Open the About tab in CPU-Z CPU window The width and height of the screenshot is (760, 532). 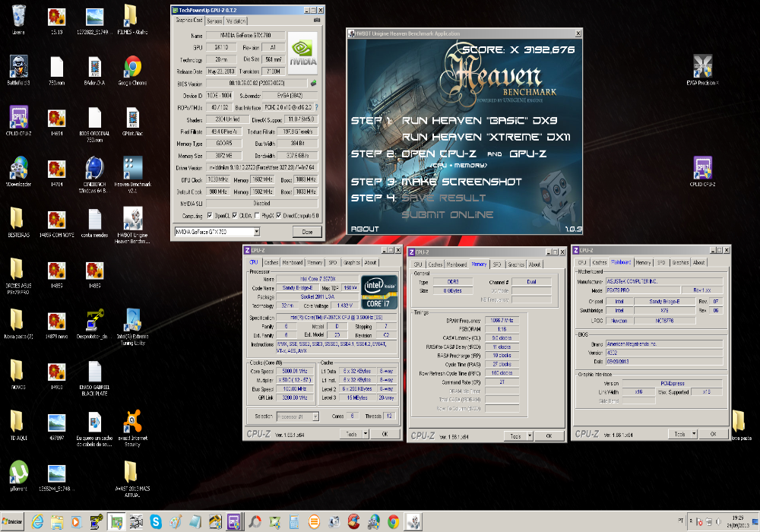pyautogui.click(x=370, y=263)
